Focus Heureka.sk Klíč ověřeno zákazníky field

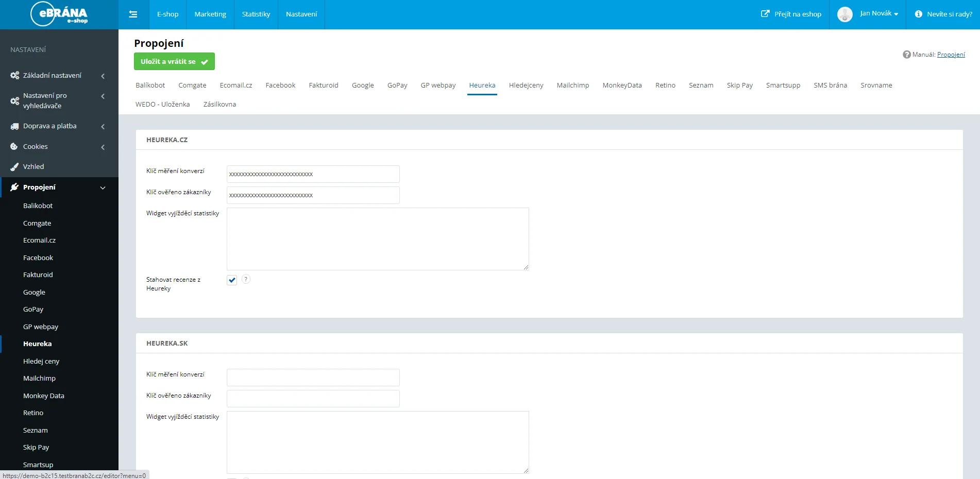tap(313, 399)
